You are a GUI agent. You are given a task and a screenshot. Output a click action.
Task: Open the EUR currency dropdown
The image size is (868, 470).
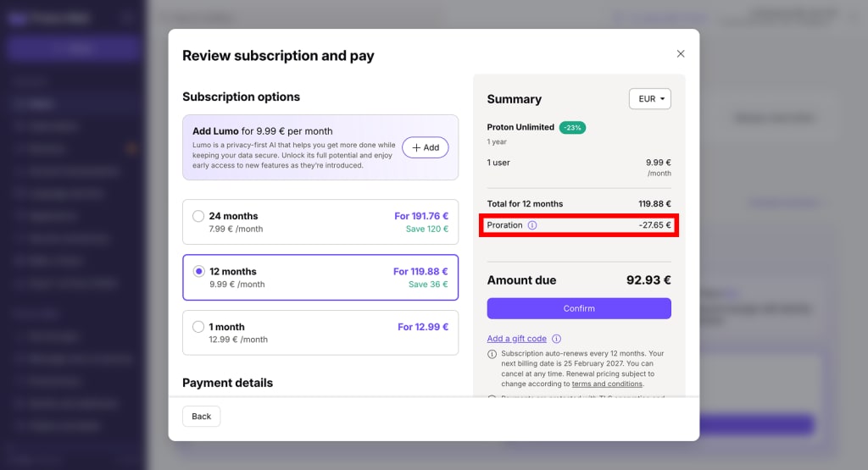point(650,99)
